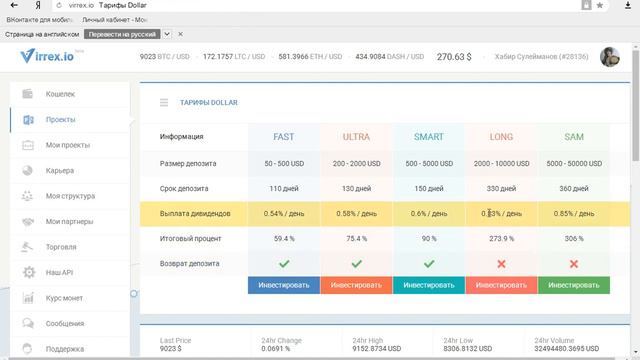The width and height of the screenshot is (640, 360).
Task: Click the Мои партнеры handshake icon
Action: click(28, 222)
